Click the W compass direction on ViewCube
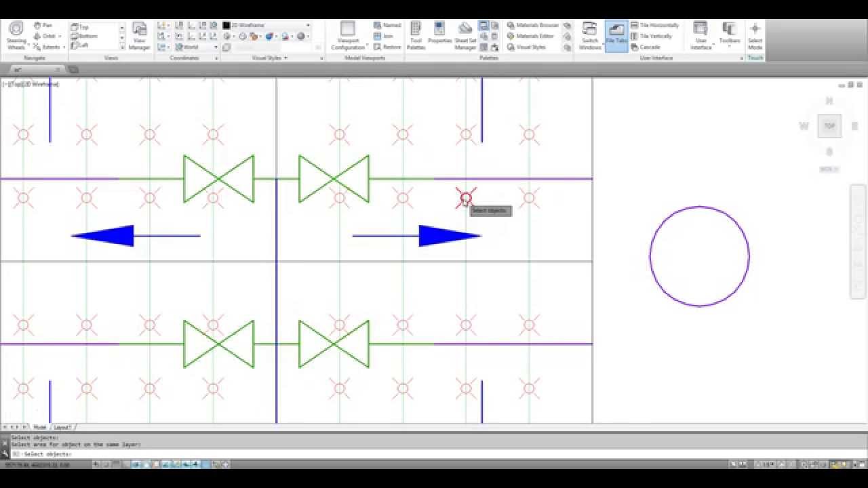868x488 pixels. coord(804,126)
